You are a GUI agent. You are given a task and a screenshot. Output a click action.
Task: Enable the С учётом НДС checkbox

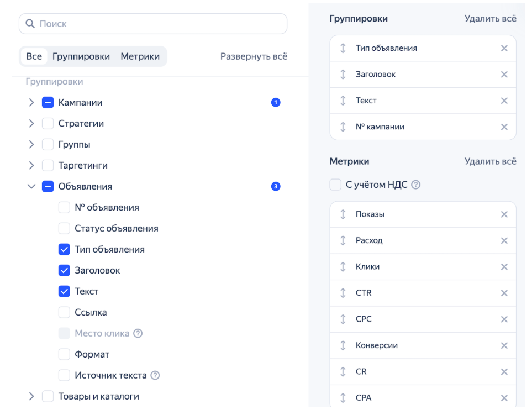pyautogui.click(x=335, y=185)
